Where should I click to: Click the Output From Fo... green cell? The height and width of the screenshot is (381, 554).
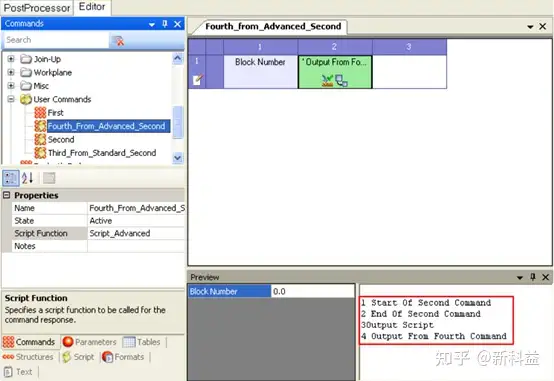tap(335, 71)
